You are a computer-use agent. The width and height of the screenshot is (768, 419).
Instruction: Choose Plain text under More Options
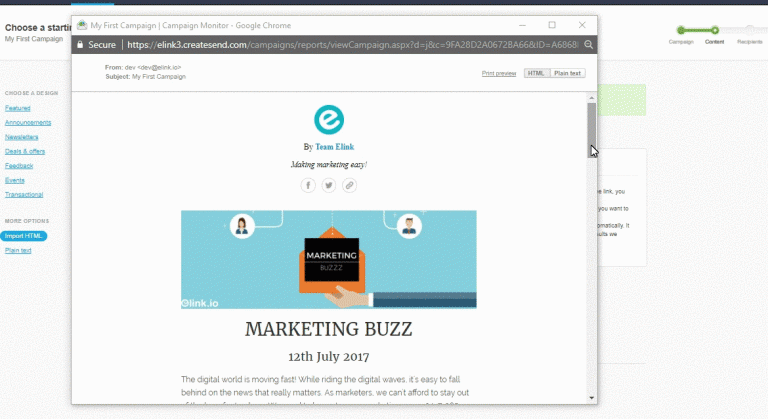coord(18,250)
